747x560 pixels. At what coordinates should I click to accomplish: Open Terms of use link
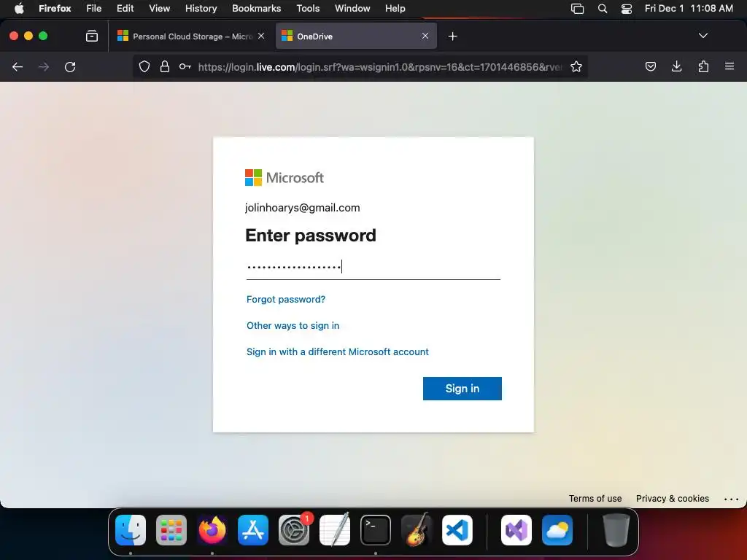[x=595, y=499]
